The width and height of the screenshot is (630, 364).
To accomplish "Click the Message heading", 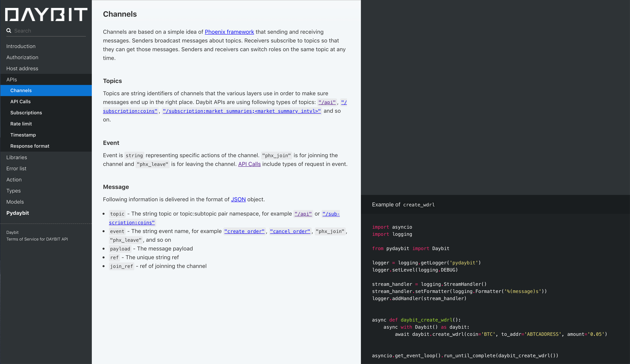I will click(x=116, y=187).
